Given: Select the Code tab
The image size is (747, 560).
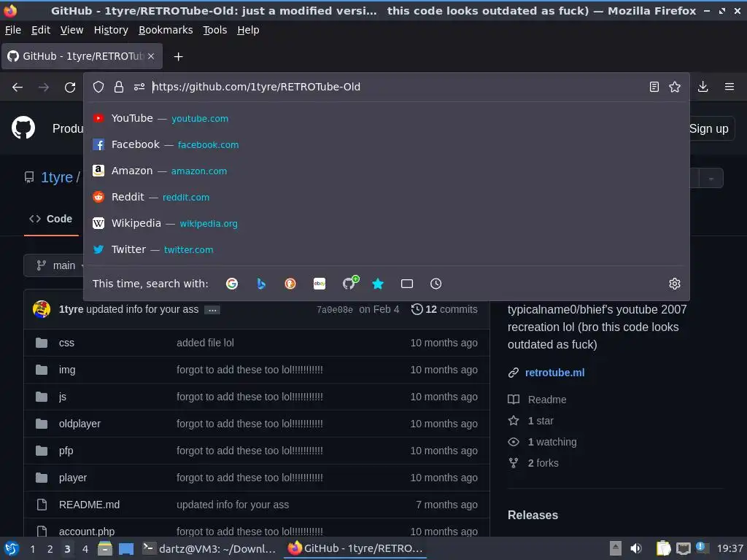Looking at the screenshot, I should (x=51, y=219).
